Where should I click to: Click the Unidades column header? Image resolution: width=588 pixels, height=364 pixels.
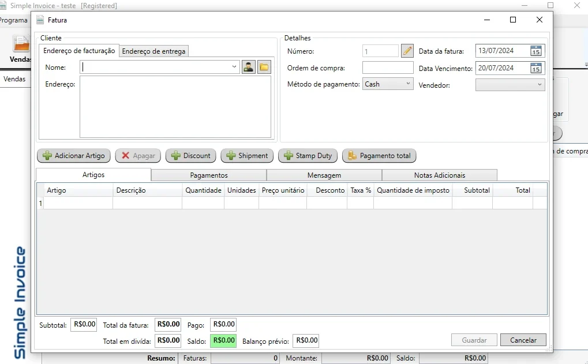coord(242,190)
